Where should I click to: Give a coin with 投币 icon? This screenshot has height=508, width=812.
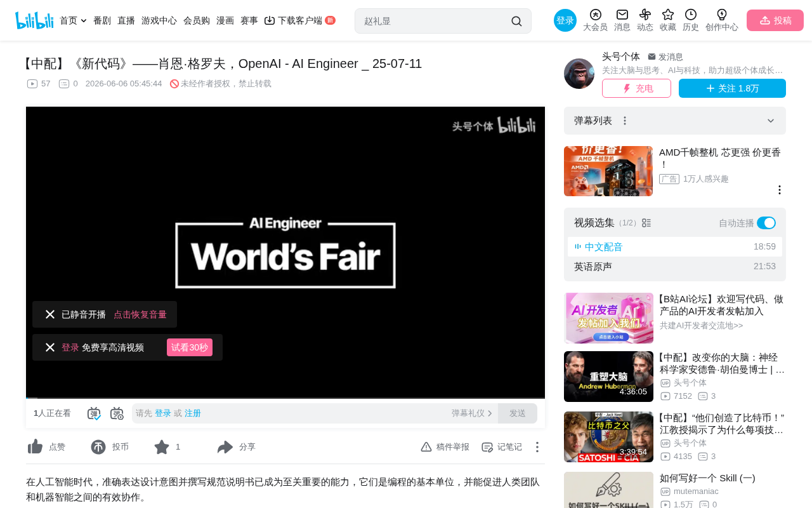[98, 447]
